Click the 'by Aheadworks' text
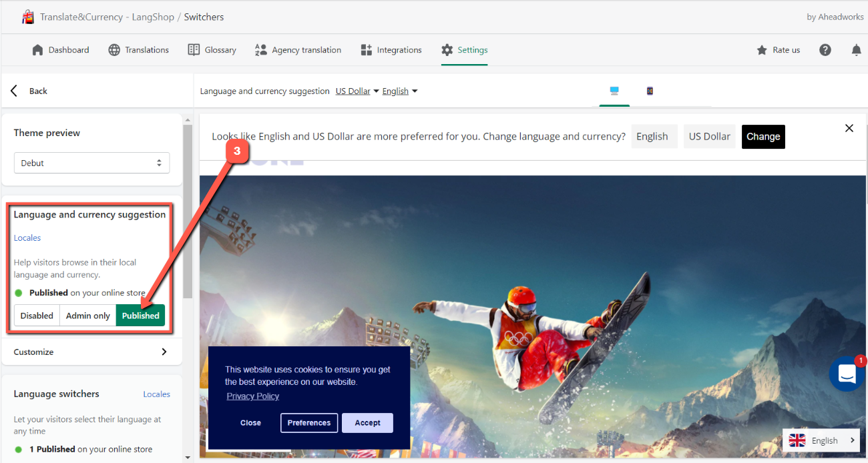 835,17
